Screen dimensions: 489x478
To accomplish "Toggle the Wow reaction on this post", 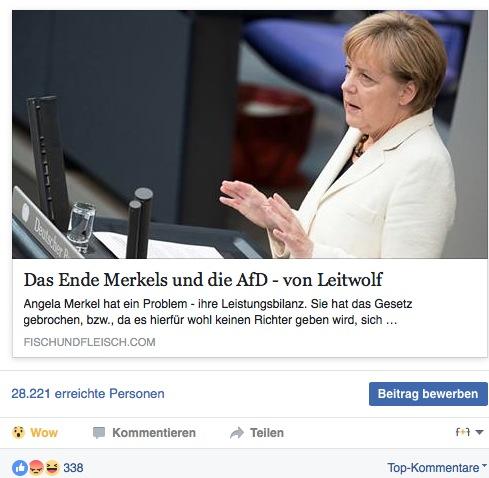I will (35, 433).
